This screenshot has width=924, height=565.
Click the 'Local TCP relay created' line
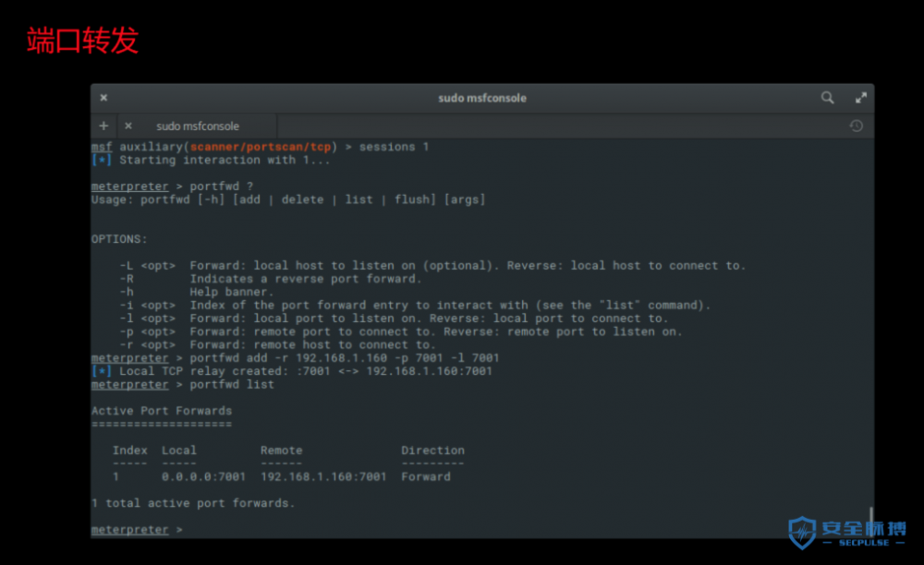pyautogui.click(x=292, y=371)
